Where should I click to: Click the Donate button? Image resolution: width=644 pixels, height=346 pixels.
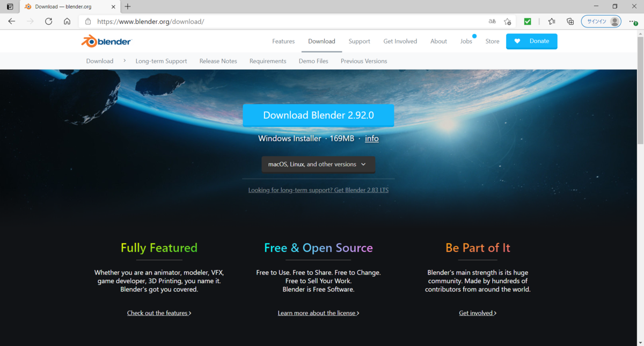pyautogui.click(x=531, y=41)
